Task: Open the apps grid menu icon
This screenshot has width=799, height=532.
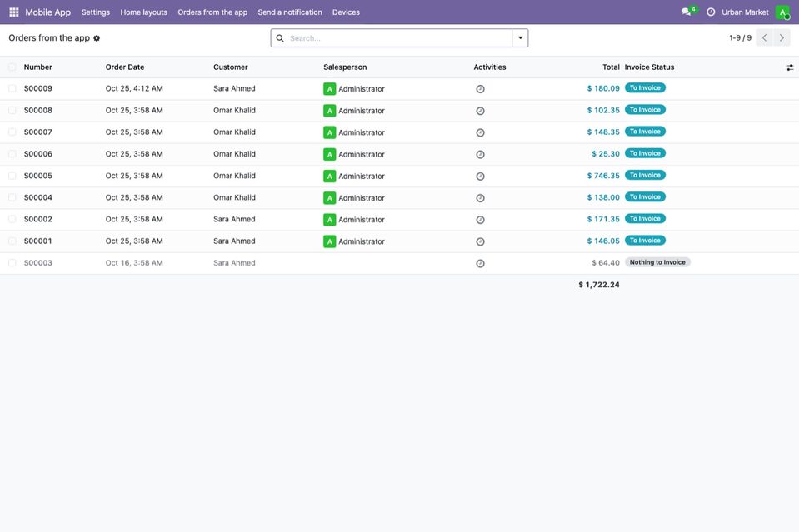Action: click(x=14, y=12)
